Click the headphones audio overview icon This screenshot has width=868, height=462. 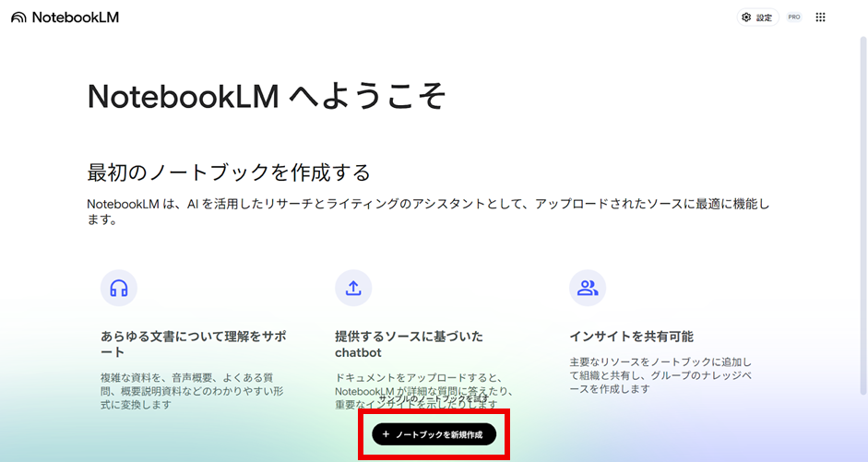click(x=118, y=288)
